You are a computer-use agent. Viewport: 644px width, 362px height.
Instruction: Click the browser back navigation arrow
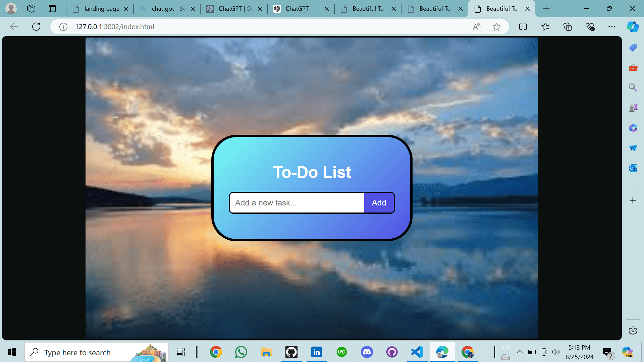pos(14,26)
